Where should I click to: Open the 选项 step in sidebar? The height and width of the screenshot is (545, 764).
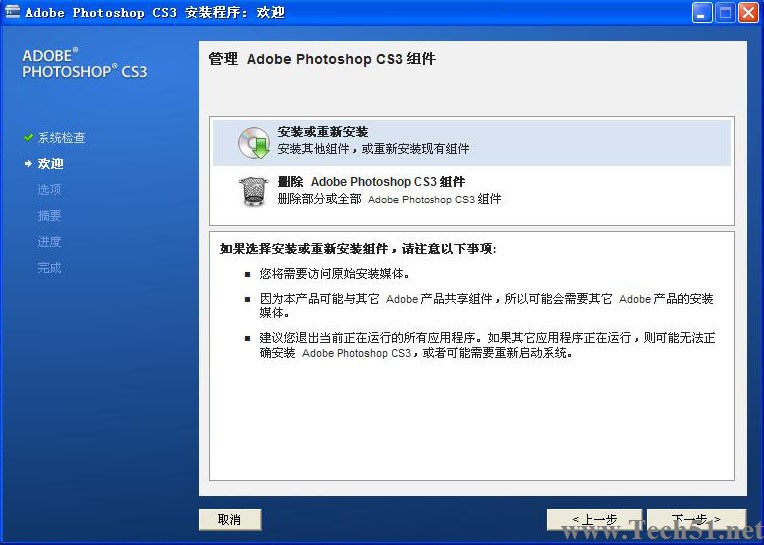[50, 190]
